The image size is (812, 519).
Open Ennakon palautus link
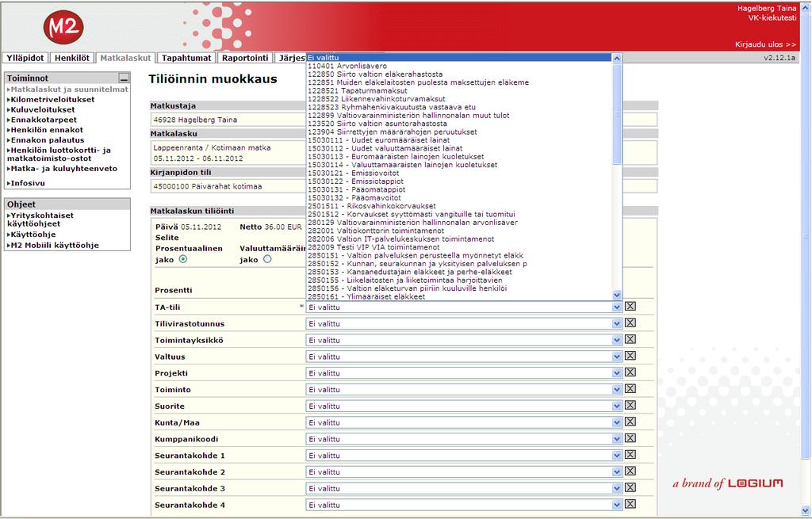(x=47, y=139)
